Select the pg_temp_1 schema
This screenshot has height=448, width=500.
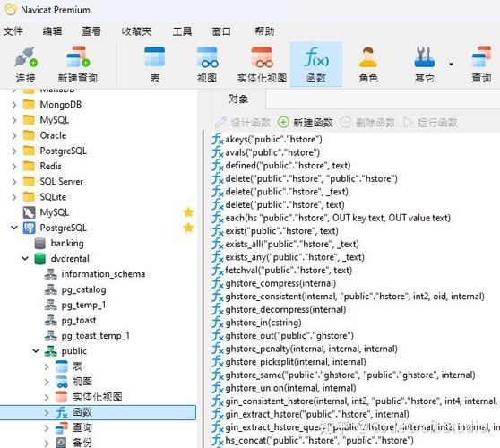(x=83, y=305)
